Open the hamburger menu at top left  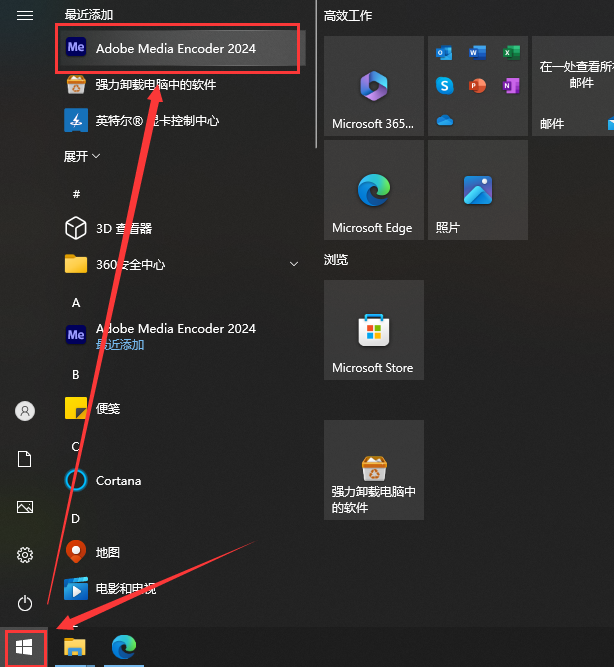coord(25,16)
